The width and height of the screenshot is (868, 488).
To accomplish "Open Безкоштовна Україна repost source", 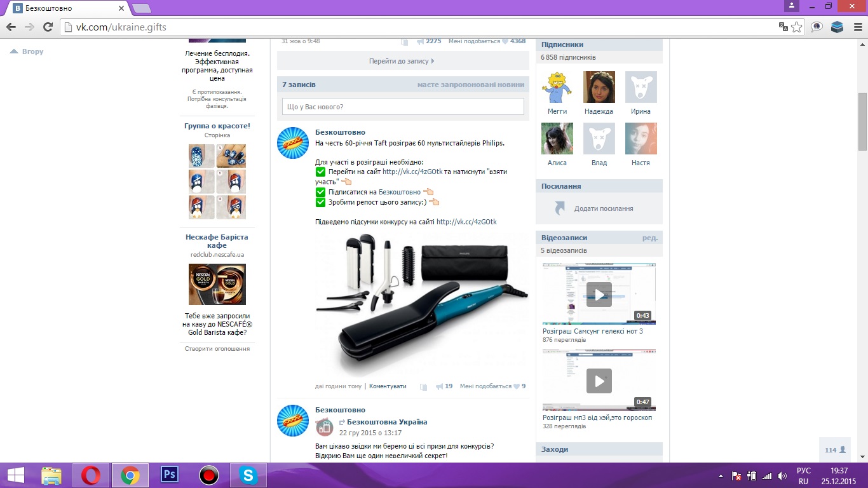I will click(387, 422).
